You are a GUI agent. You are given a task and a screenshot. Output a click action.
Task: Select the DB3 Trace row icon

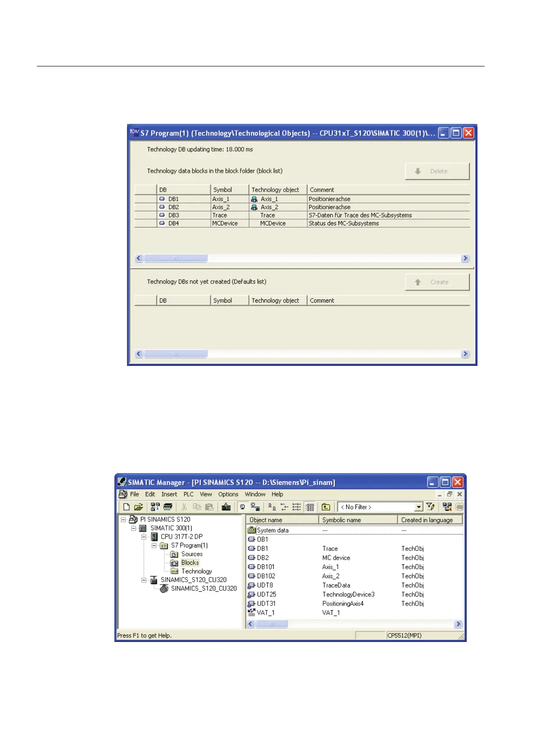tap(162, 215)
